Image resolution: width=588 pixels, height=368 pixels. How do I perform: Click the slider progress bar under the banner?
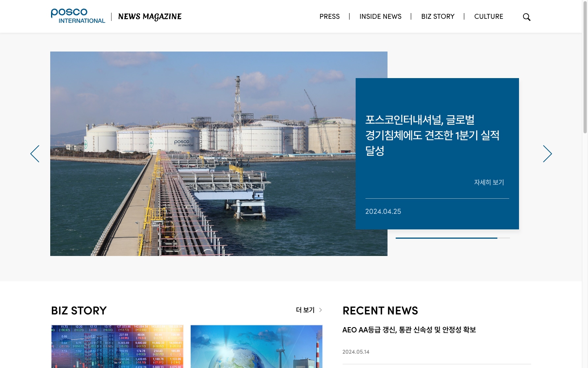[x=453, y=238]
